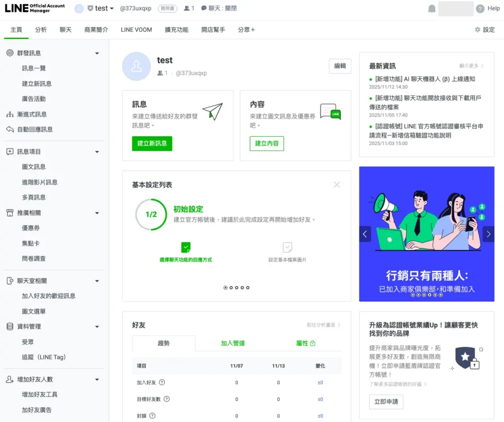504x422 pixels.
Task: Click the test account avatar image
Action: (136, 66)
